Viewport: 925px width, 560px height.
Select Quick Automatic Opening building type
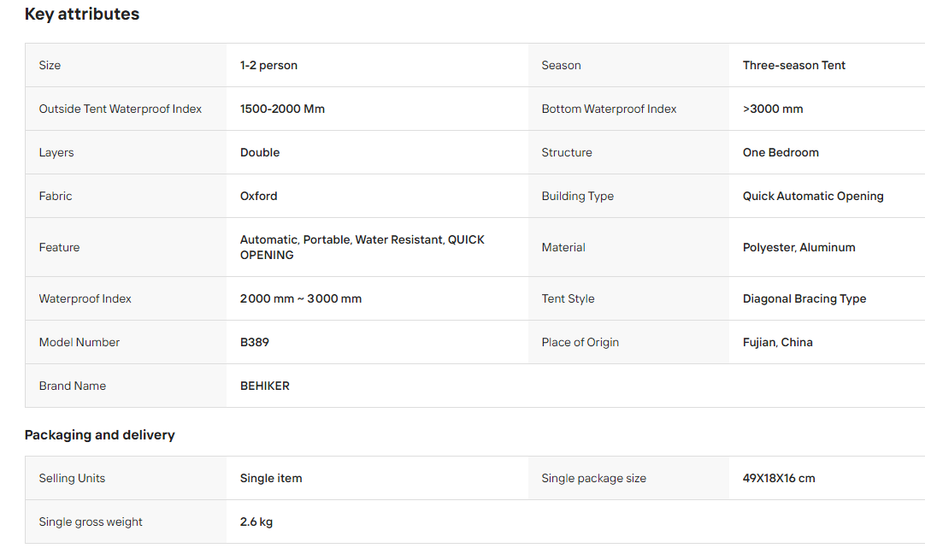click(x=813, y=197)
